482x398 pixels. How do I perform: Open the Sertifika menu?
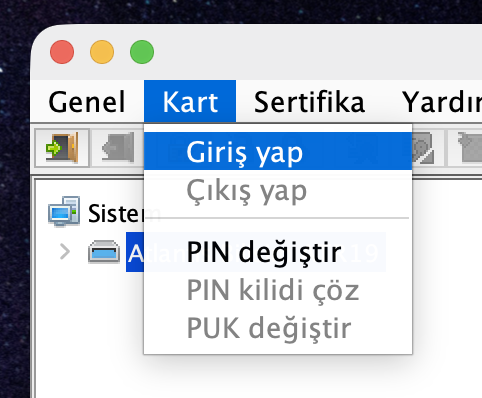coord(309,102)
